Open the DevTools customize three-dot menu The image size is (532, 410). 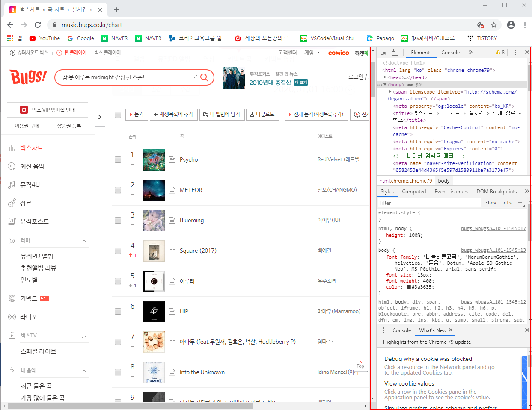515,52
